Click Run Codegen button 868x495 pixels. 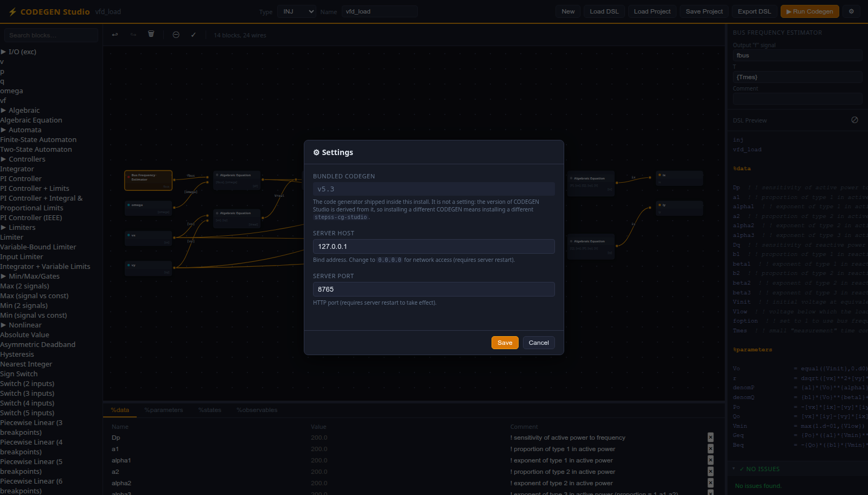tap(810, 11)
